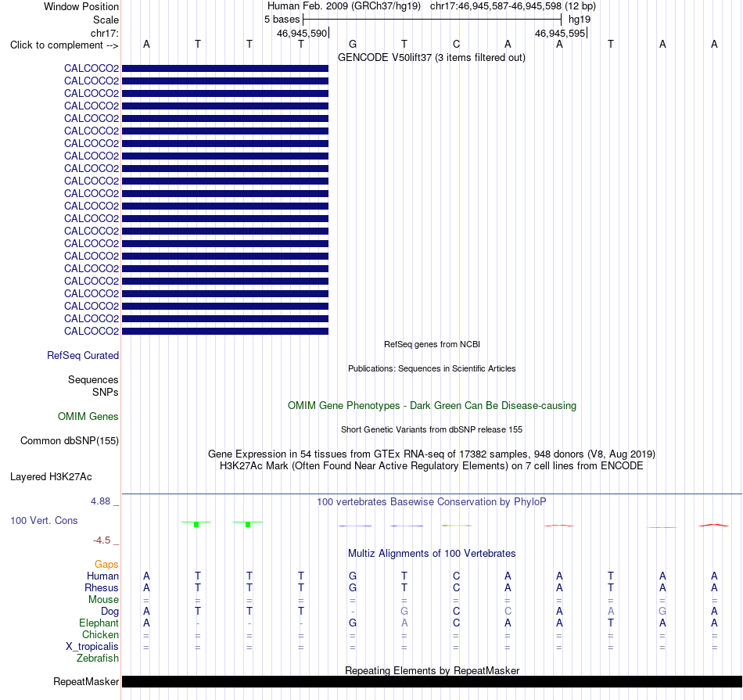Screen dimensions: 743x700
Task: Click the orange Gaps label
Action: tap(106, 564)
